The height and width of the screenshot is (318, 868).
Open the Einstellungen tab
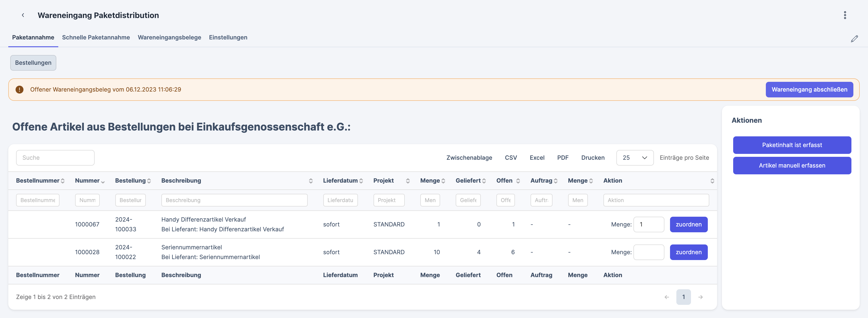tap(228, 37)
